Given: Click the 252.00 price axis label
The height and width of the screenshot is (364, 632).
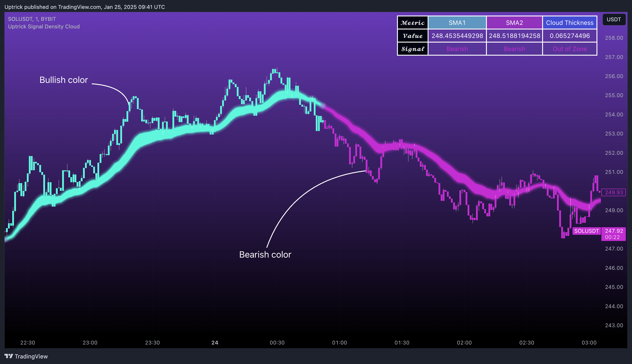Looking at the screenshot, I should 614,153.
